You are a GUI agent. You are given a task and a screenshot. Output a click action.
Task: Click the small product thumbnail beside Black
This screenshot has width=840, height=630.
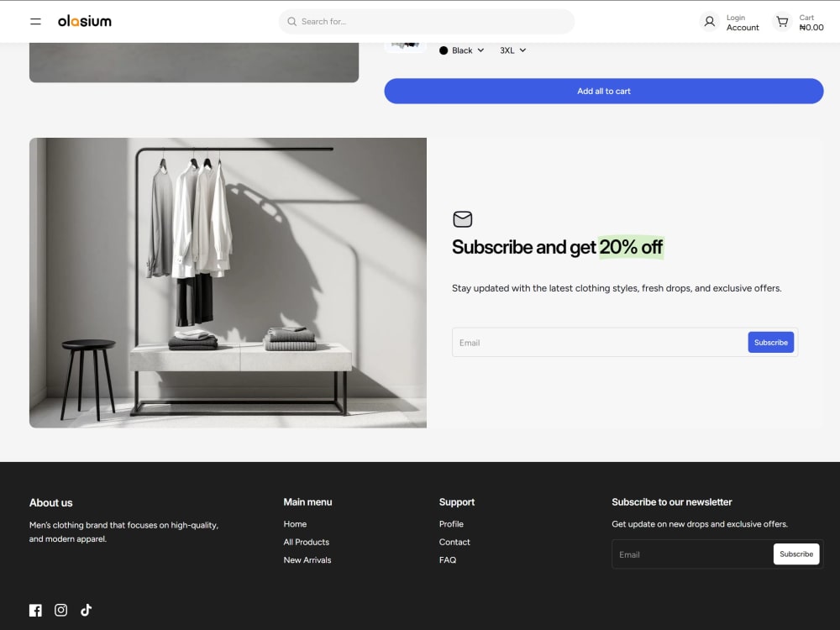coord(406,47)
